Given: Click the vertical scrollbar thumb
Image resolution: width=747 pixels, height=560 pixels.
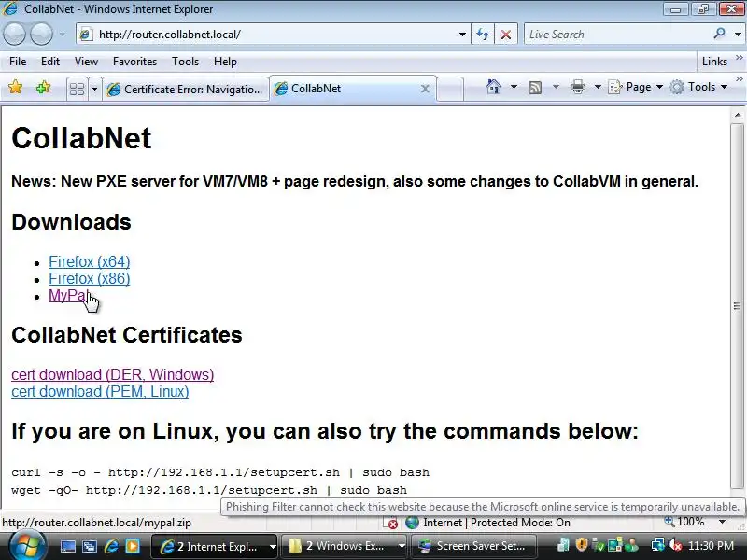Looking at the screenshot, I should point(737,306).
